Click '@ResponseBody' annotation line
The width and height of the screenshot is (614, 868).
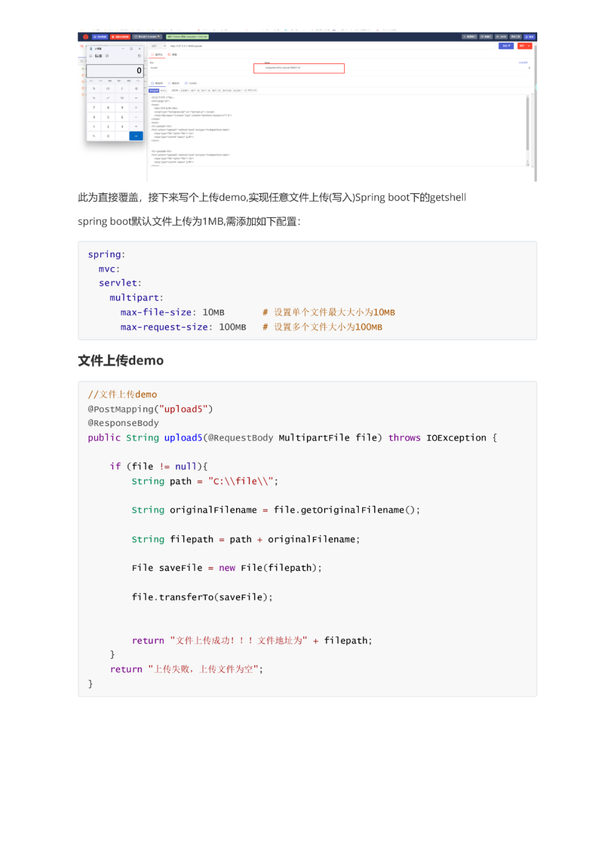pos(123,423)
